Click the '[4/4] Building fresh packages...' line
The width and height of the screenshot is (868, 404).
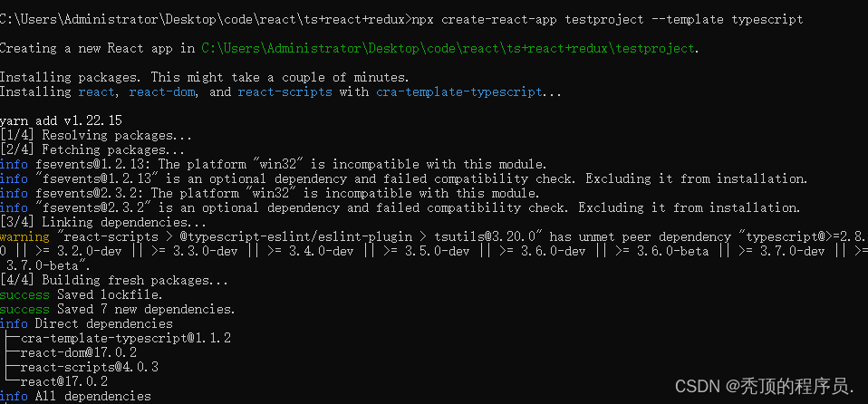pyautogui.click(x=114, y=281)
